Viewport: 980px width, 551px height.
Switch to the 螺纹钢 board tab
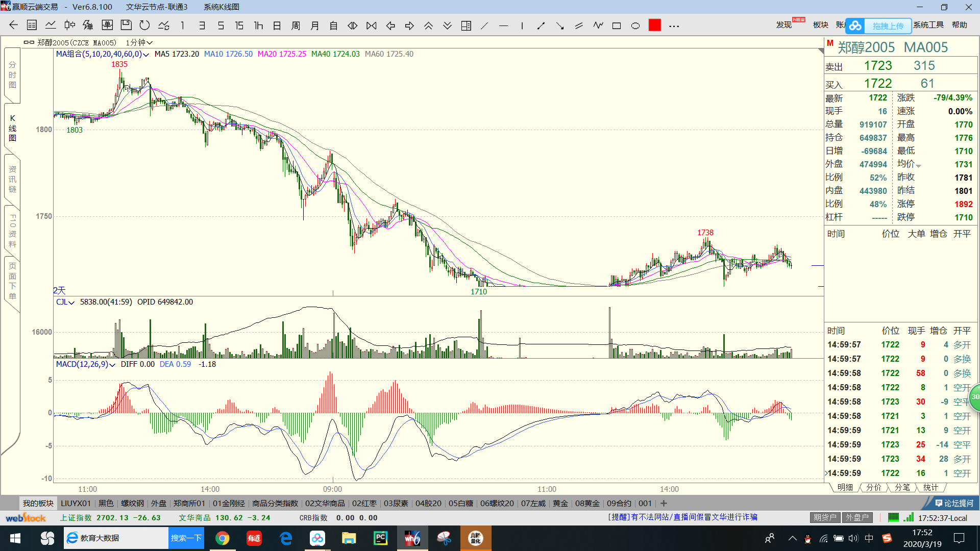tap(132, 503)
